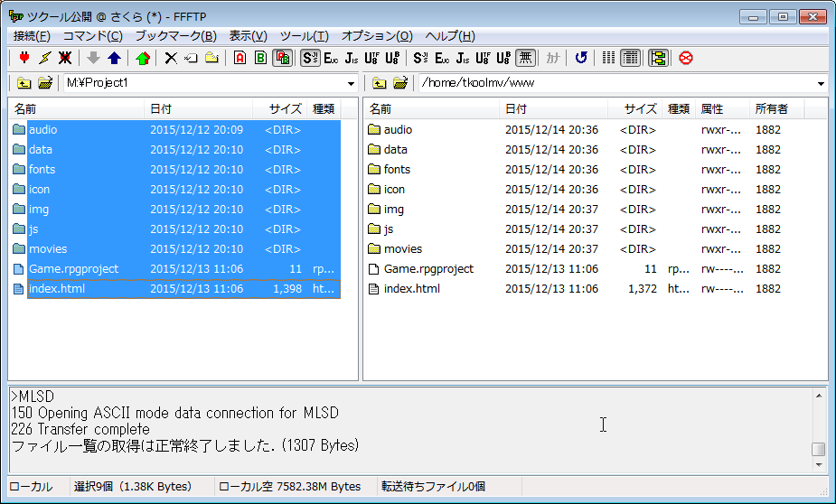The width and height of the screenshot is (836, 504).
Task: Click the Refresh file list icon
Action: click(580, 58)
